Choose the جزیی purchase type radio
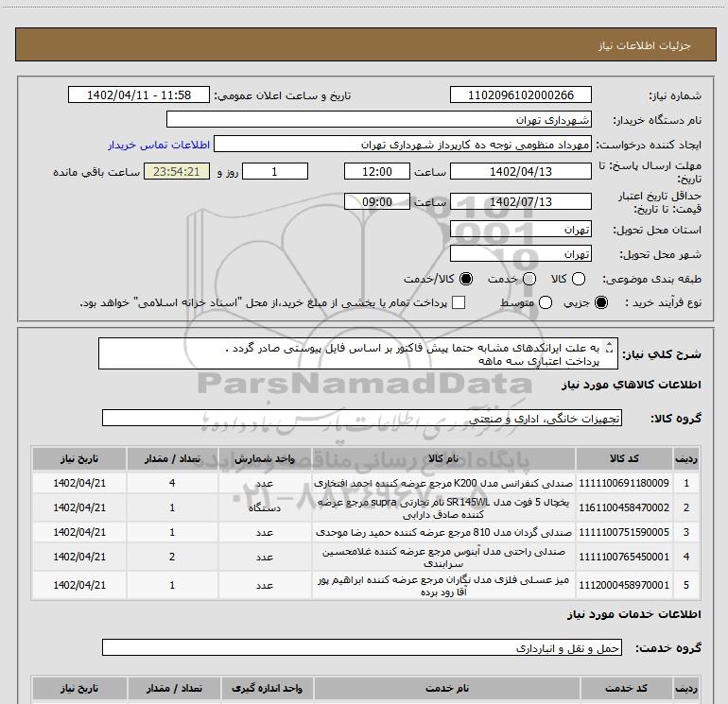 point(601,302)
